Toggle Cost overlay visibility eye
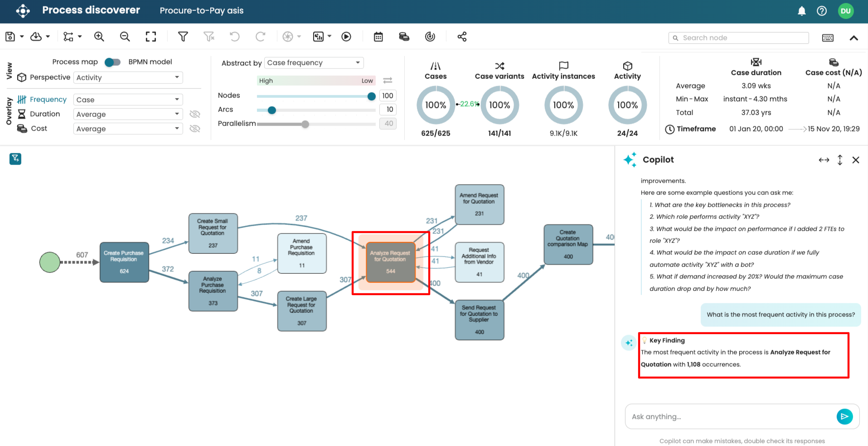The height and width of the screenshot is (446, 868). tap(195, 129)
